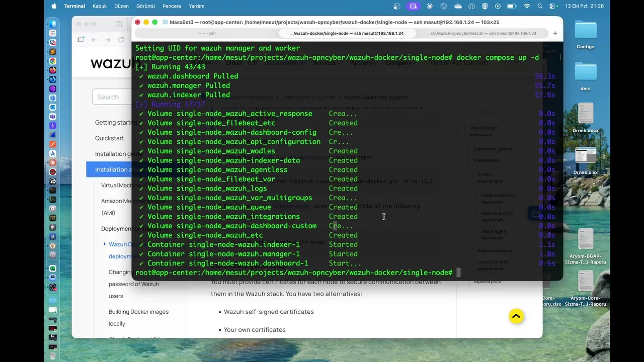Image resolution: width=644 pixels, height=362 pixels.
Task: Show battery status in menu bar
Action: [512, 6]
